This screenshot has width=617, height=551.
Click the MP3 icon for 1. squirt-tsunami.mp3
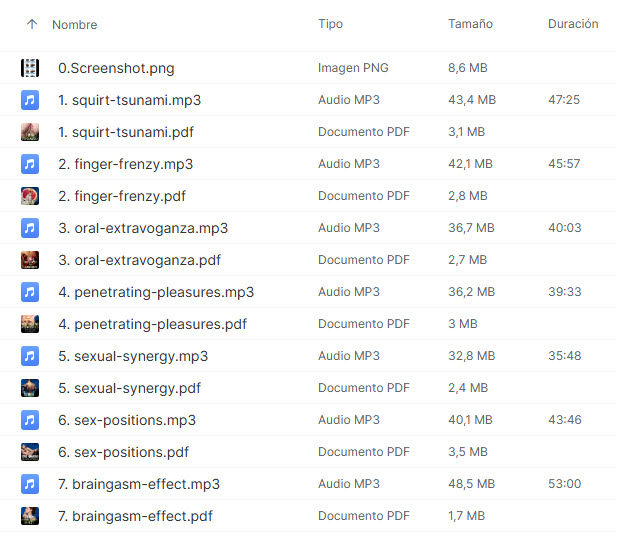pyautogui.click(x=30, y=100)
